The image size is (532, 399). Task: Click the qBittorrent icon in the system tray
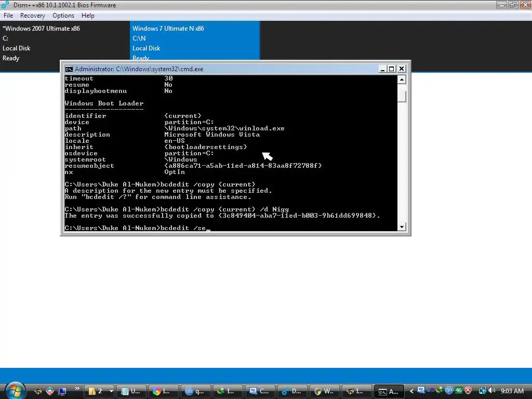[449, 391]
